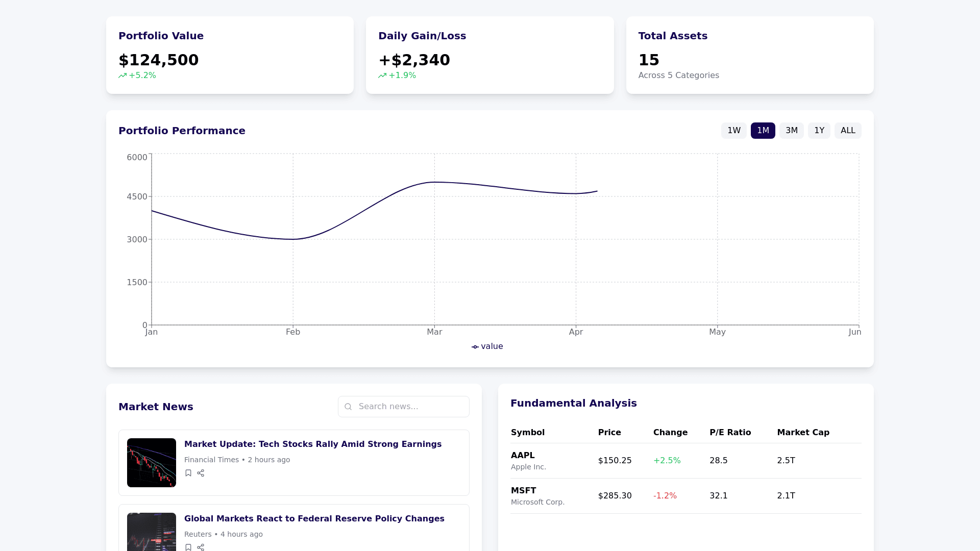The height and width of the screenshot is (551, 980).
Task: Open the Tech Stocks article chart thumbnail
Action: point(152,463)
